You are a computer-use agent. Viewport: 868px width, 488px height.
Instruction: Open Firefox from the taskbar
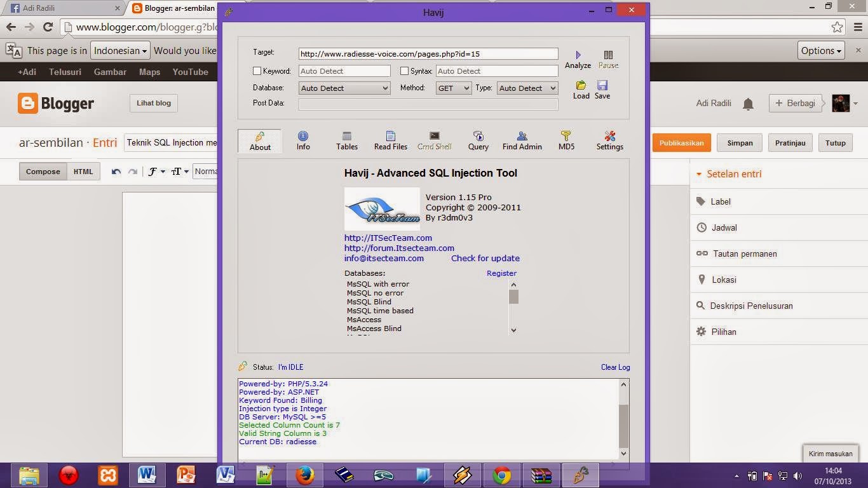point(305,475)
